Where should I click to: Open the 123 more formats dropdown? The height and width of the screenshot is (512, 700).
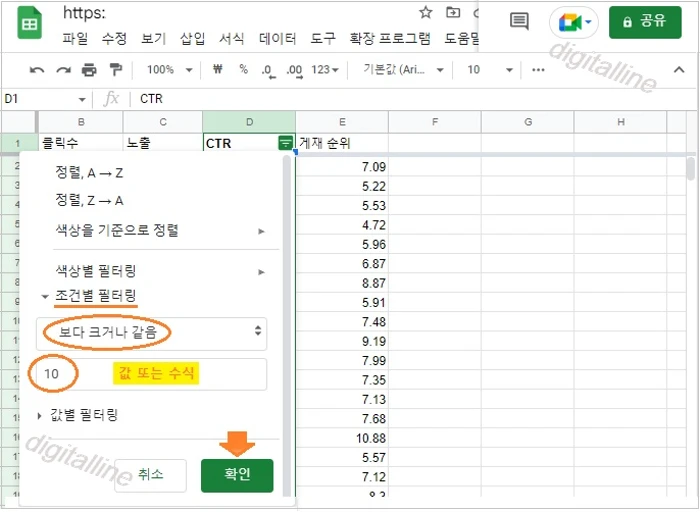point(325,70)
